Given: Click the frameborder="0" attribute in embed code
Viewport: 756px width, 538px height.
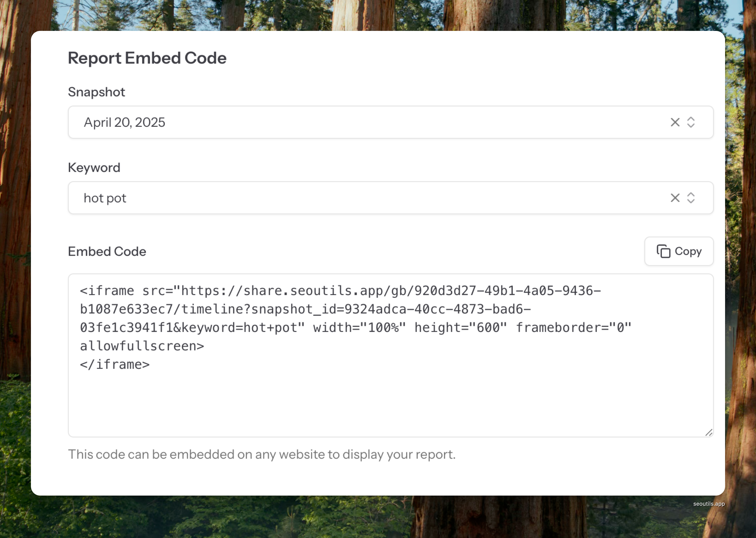Looking at the screenshot, I should pos(573,328).
